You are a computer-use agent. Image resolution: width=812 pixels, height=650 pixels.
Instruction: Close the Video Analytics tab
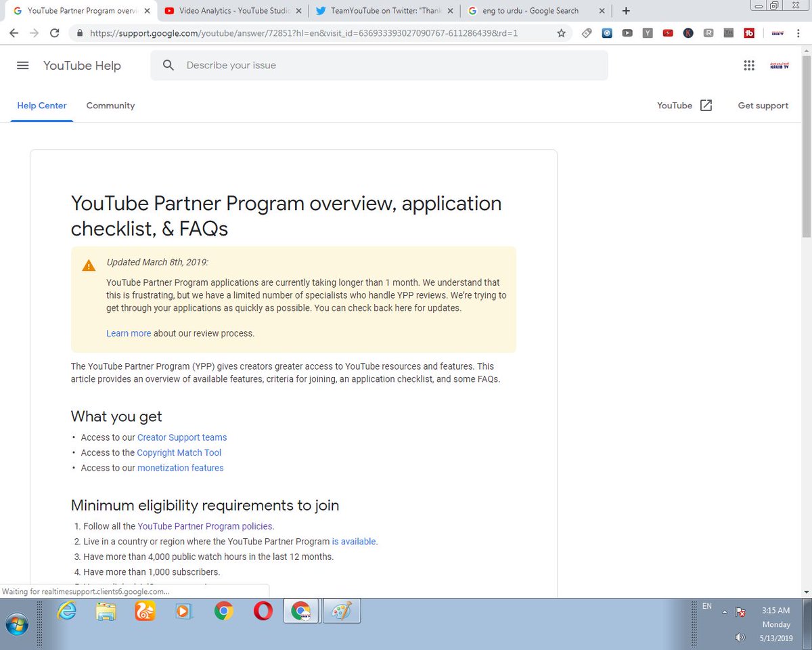(298, 11)
